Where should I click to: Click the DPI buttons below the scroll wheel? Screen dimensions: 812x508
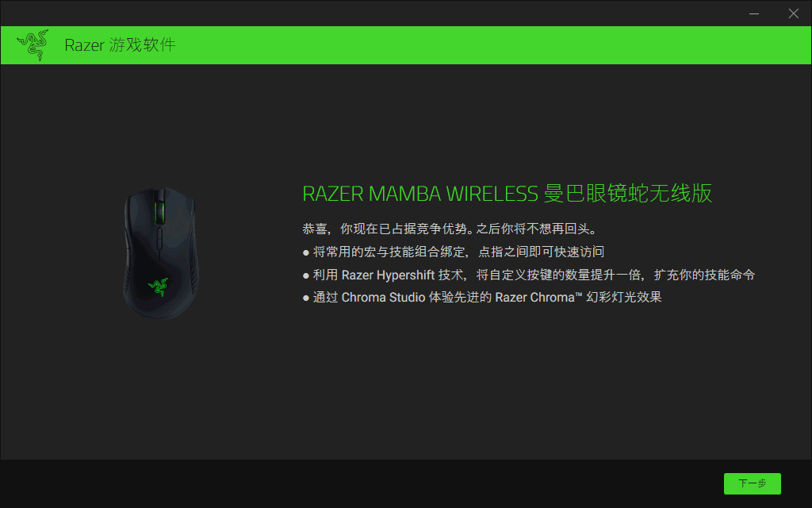tap(159, 241)
